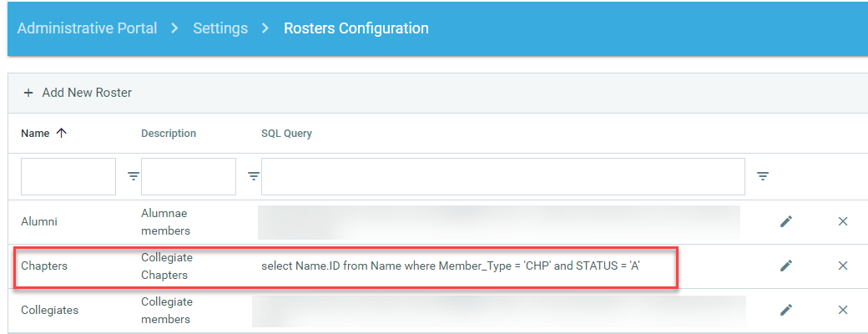Focus the Description filter text box

[x=189, y=176]
